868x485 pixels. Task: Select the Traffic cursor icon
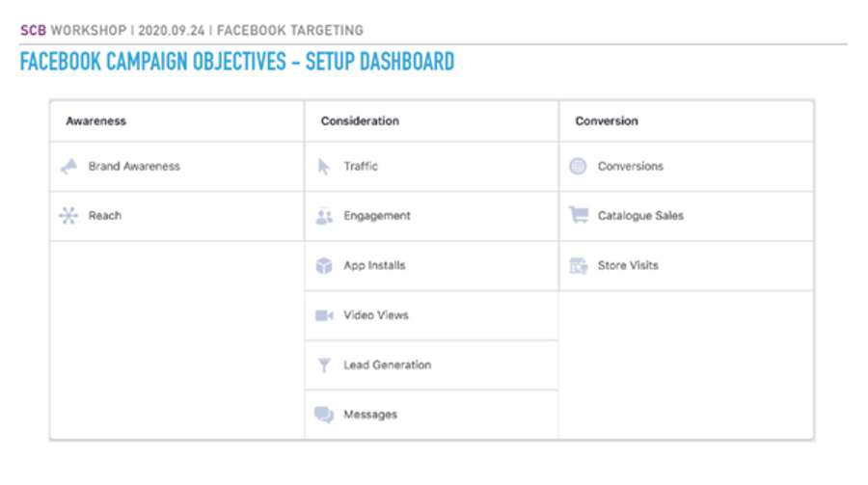click(x=324, y=166)
